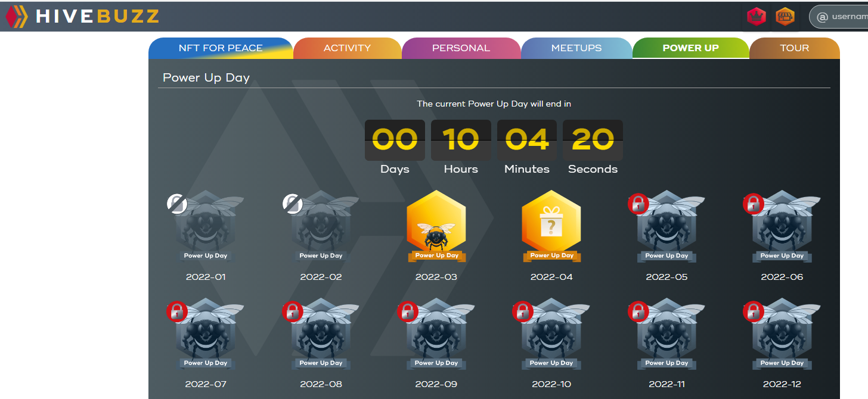Click the red lock on 2022-10 badge
Image resolution: width=868 pixels, height=399 pixels.
[x=523, y=311]
